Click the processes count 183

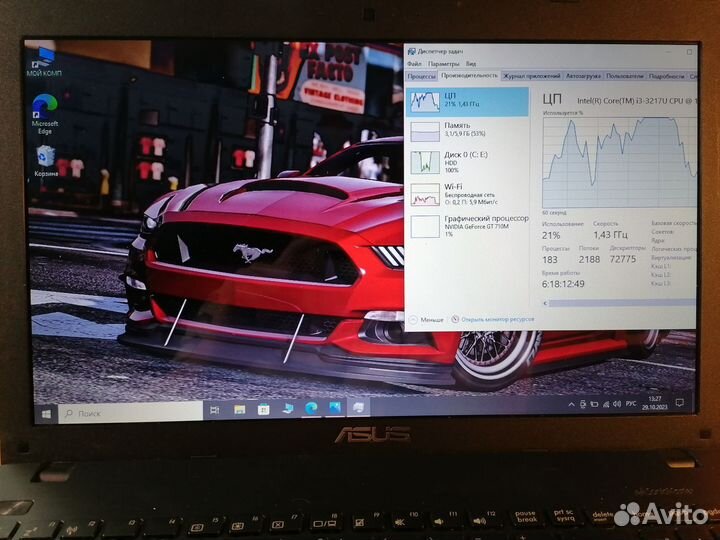(550, 259)
